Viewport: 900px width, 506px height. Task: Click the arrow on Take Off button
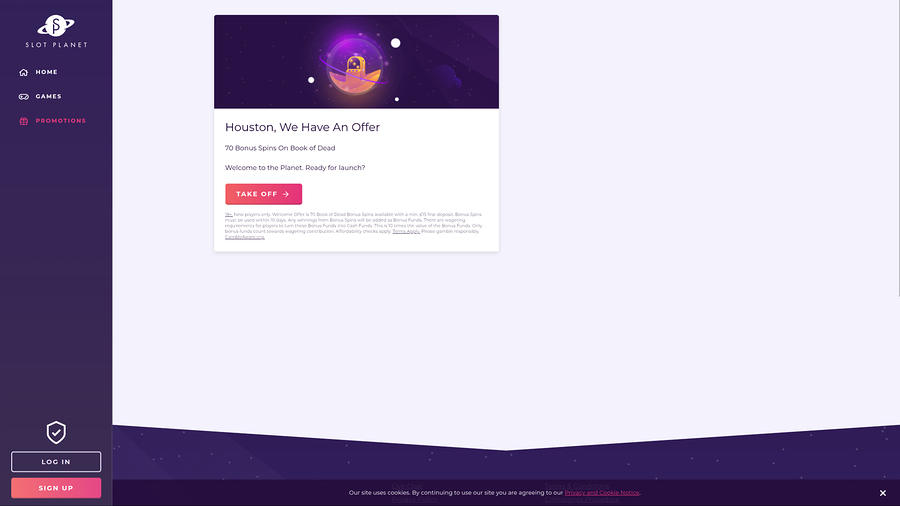[x=286, y=194]
